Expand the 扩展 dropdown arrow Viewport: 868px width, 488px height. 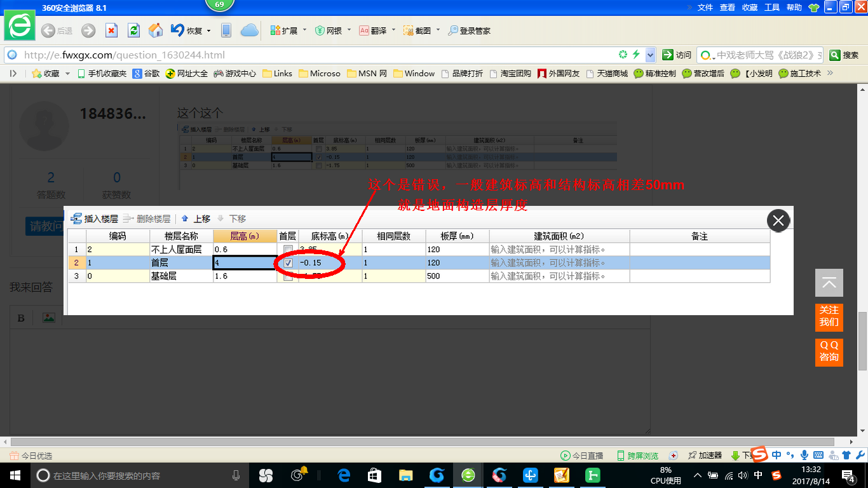(304, 30)
